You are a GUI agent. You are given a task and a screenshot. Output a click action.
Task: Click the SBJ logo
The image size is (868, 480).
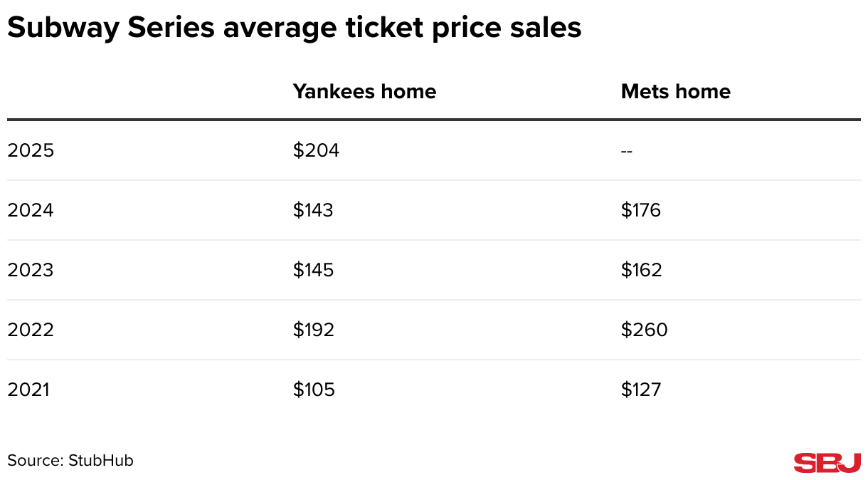click(x=827, y=462)
